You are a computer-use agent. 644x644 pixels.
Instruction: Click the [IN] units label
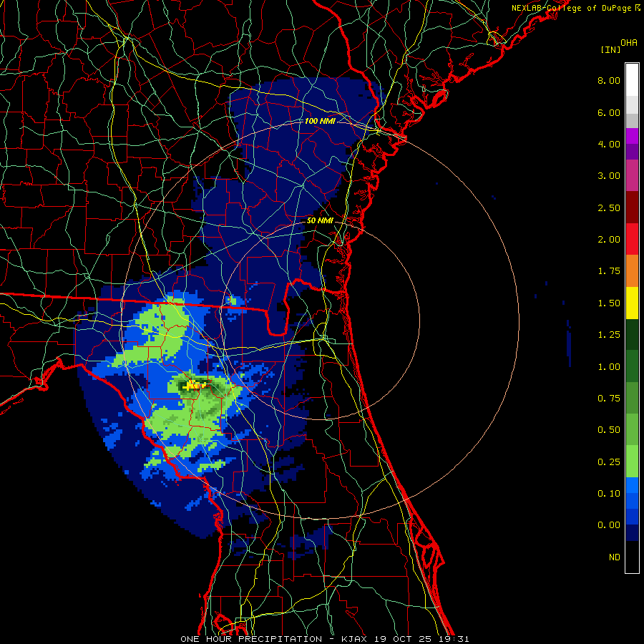(611, 49)
